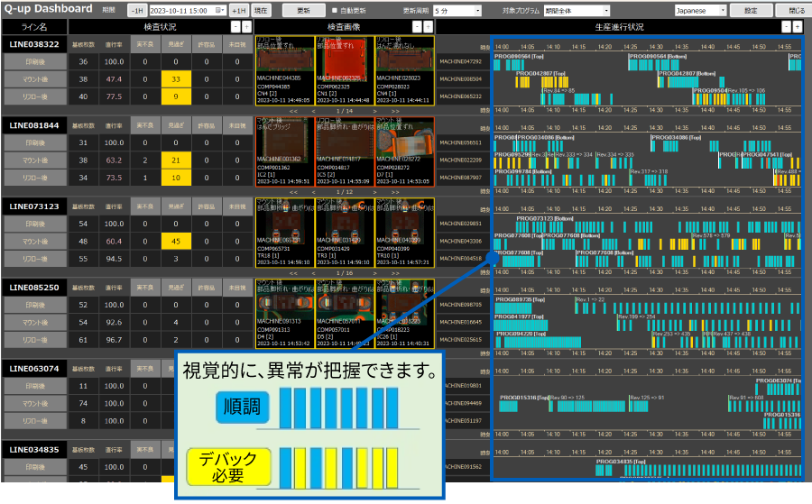Toggle the 自動更新 auto-refresh checkbox
812x504 pixels.
pyautogui.click(x=335, y=10)
